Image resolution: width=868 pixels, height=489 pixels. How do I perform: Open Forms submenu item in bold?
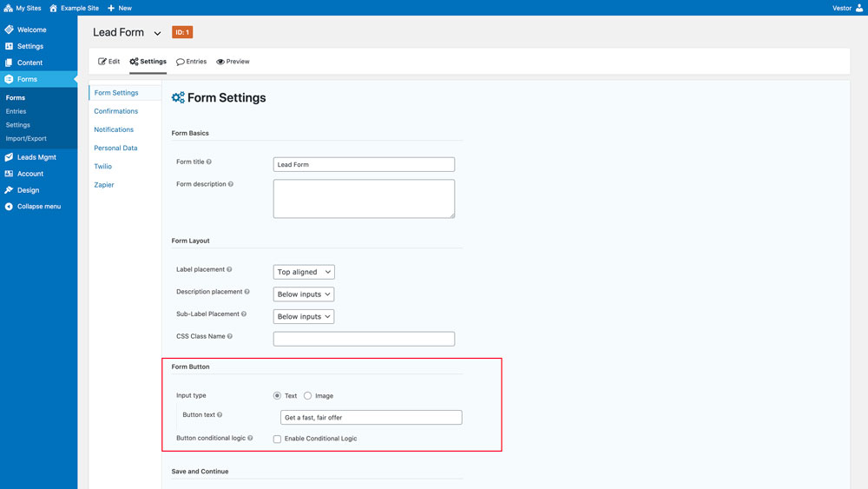[16, 97]
